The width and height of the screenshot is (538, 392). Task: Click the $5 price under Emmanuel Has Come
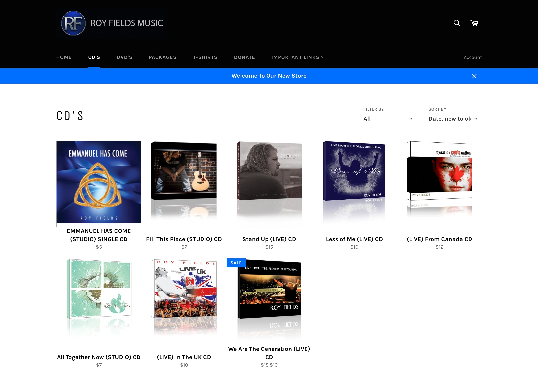(x=99, y=247)
